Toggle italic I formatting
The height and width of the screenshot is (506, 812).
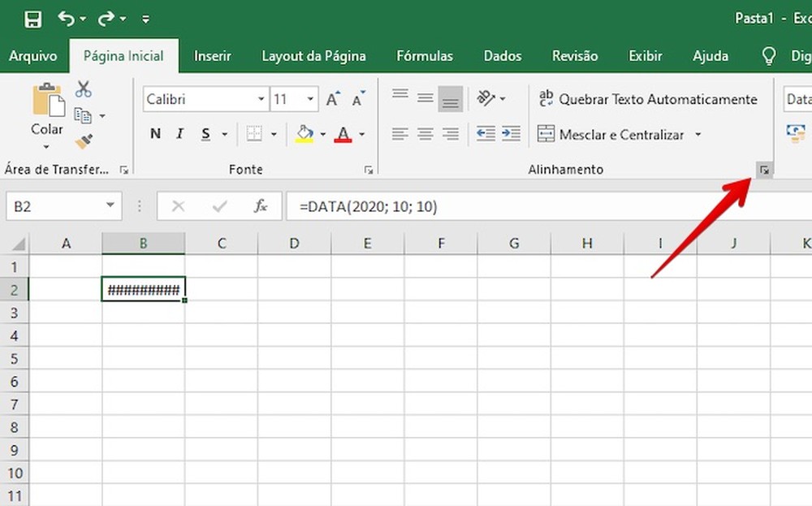pyautogui.click(x=179, y=134)
